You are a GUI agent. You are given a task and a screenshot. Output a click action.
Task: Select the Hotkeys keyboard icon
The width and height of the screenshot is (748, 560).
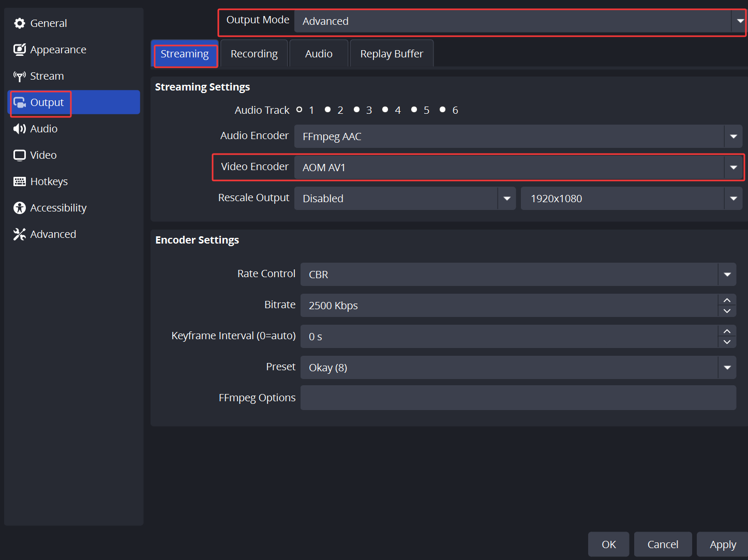point(20,181)
